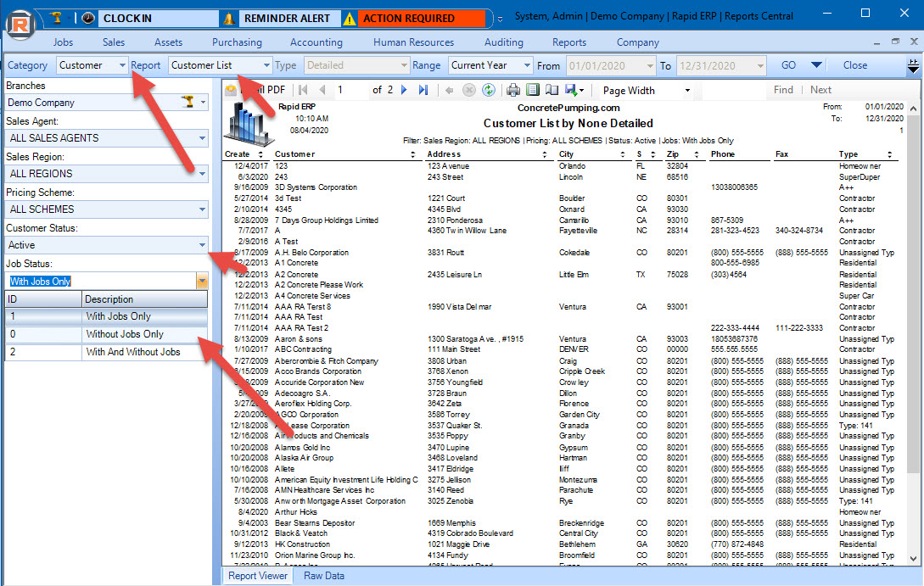The height and width of the screenshot is (586, 924).
Task: Open the quick access customize arrow
Action: pyautogui.click(x=500, y=19)
